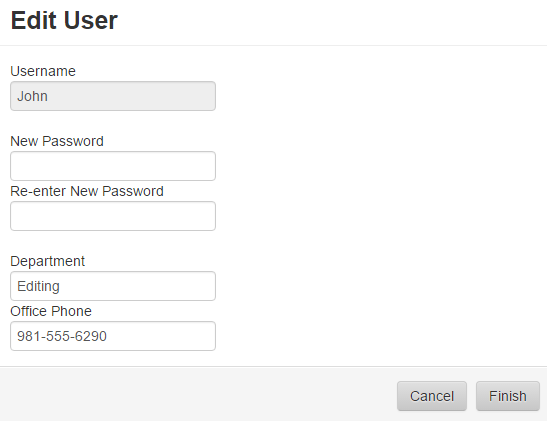Click the Username label
547x421 pixels.
click(x=43, y=71)
